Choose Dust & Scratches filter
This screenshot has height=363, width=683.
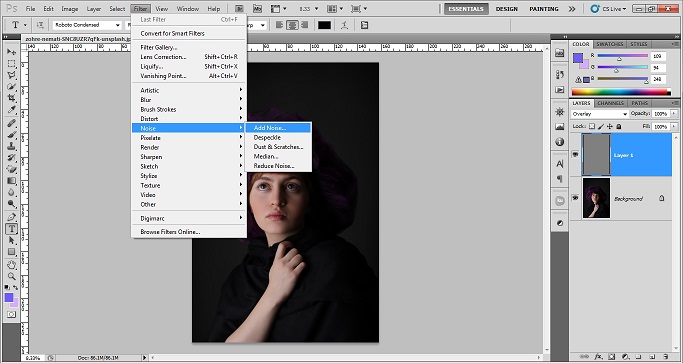[278, 147]
